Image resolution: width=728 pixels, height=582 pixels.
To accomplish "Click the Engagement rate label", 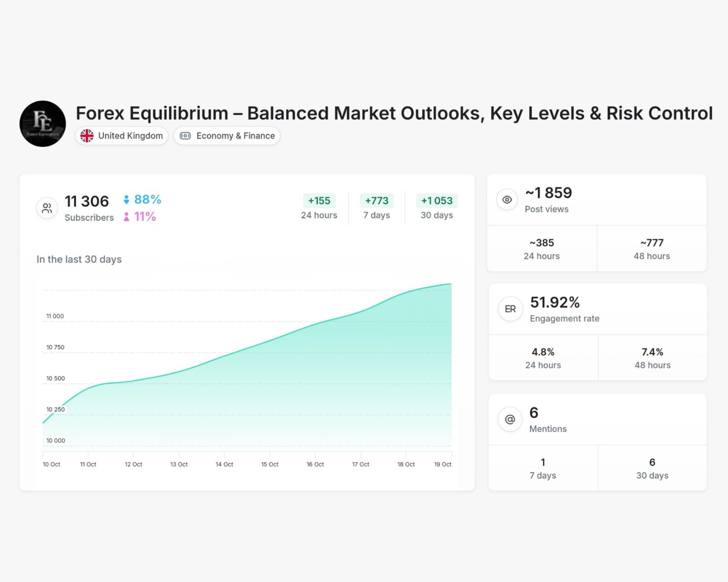I will (565, 319).
